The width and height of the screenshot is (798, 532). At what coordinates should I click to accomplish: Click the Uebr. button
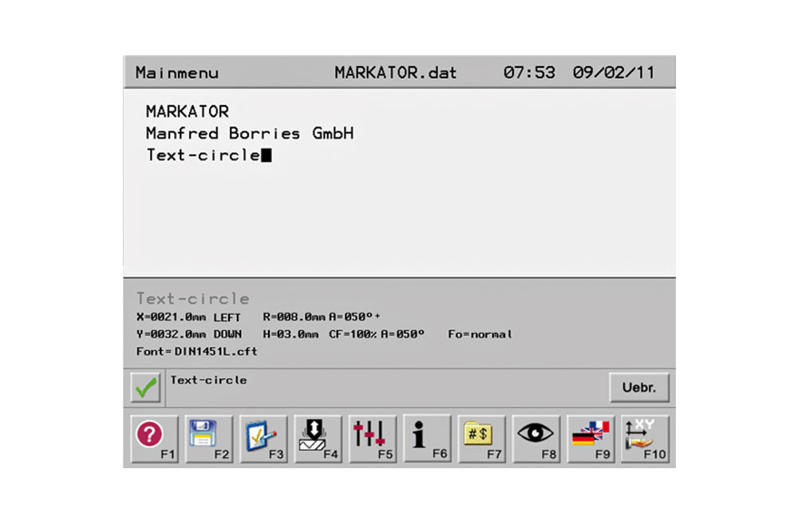coord(639,388)
